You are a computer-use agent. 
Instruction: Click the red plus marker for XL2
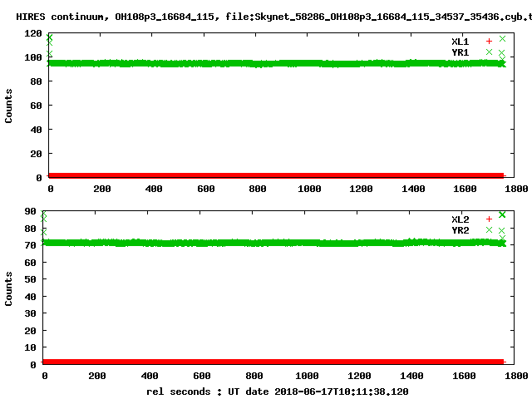(489, 219)
